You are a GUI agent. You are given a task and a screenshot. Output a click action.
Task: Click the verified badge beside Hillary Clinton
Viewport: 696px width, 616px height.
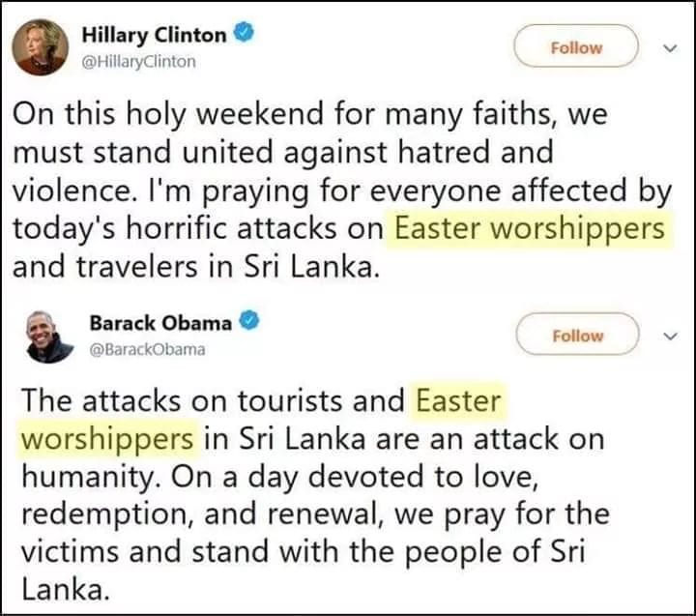(246, 36)
